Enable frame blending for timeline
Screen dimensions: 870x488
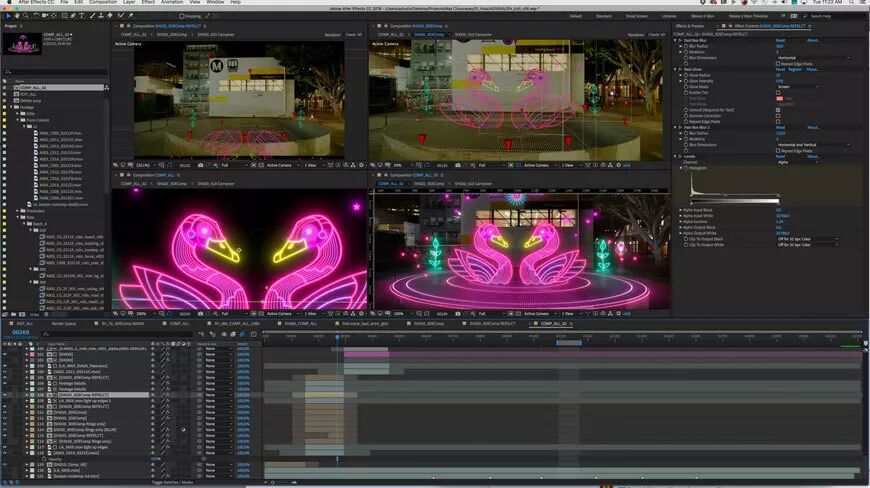pos(233,334)
